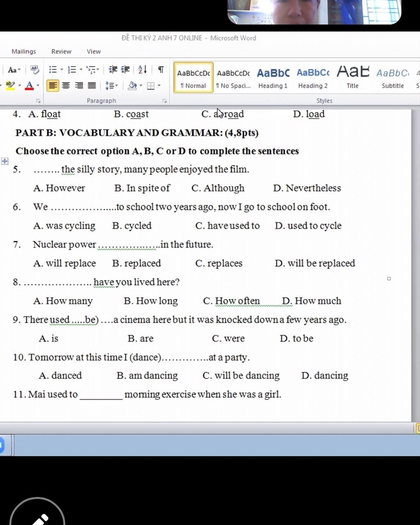Apply the Subtitle style
This screenshot has height=525, width=420.
tap(393, 78)
